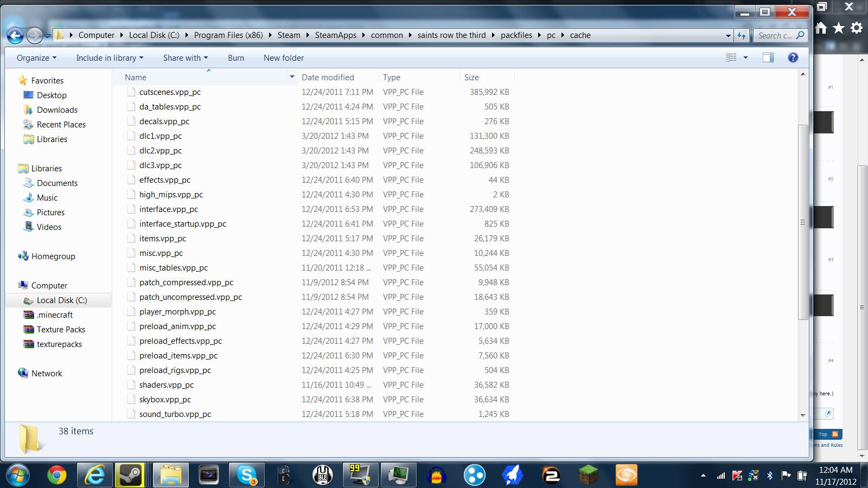The image size is (868, 488).
Task: Click saints row the third breadcrumb
Action: tap(451, 35)
